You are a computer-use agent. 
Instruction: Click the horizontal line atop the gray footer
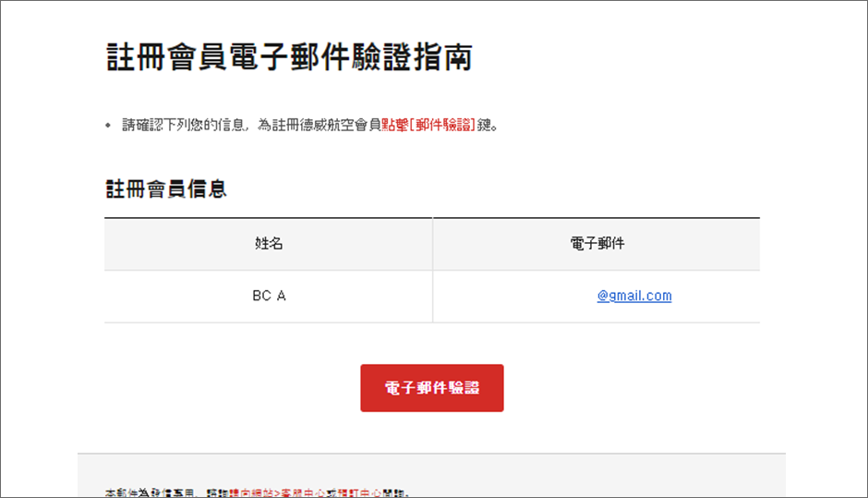[431, 454]
